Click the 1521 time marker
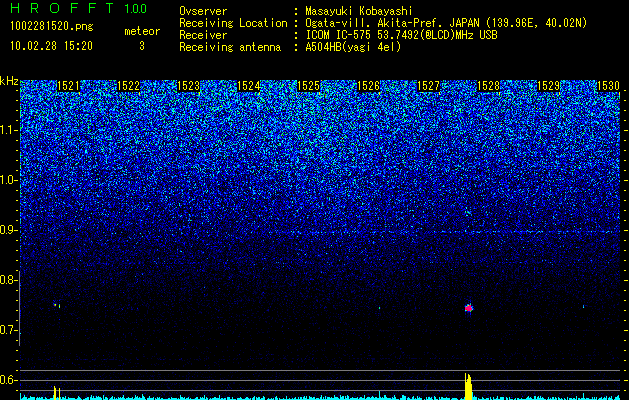 click(68, 86)
